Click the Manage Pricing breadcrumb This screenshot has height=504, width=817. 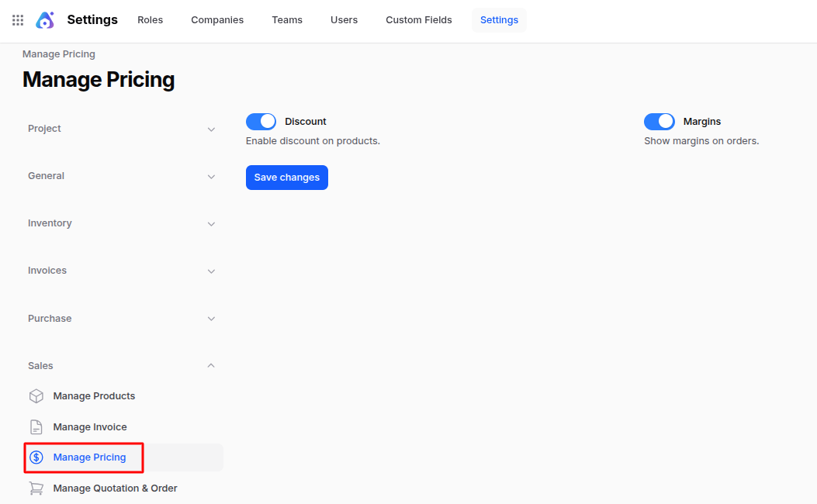tap(58, 54)
